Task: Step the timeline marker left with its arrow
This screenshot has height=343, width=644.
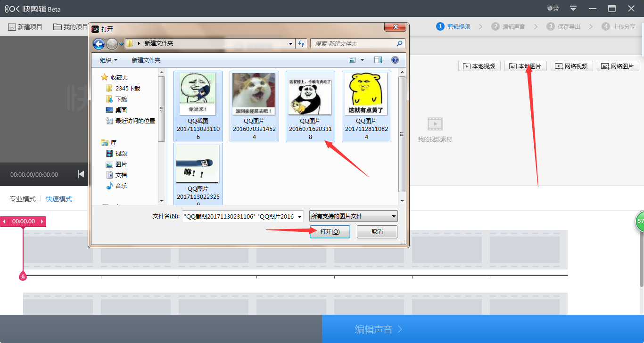Action: pos(4,221)
